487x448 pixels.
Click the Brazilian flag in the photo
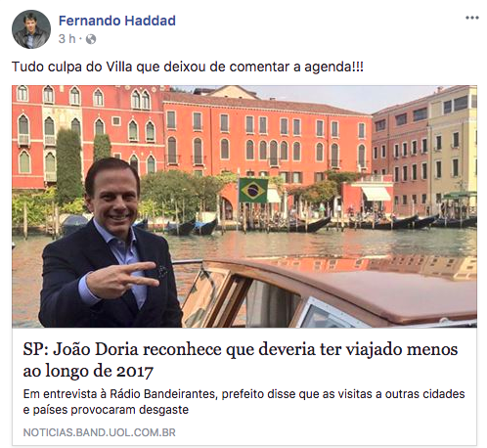click(253, 191)
